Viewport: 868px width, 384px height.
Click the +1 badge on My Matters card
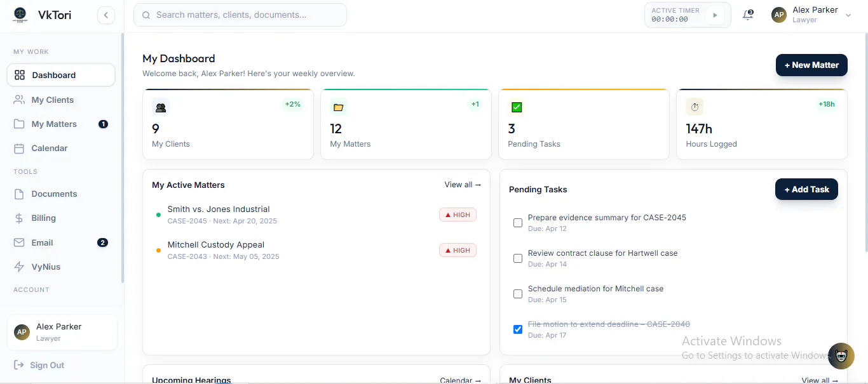(475, 104)
